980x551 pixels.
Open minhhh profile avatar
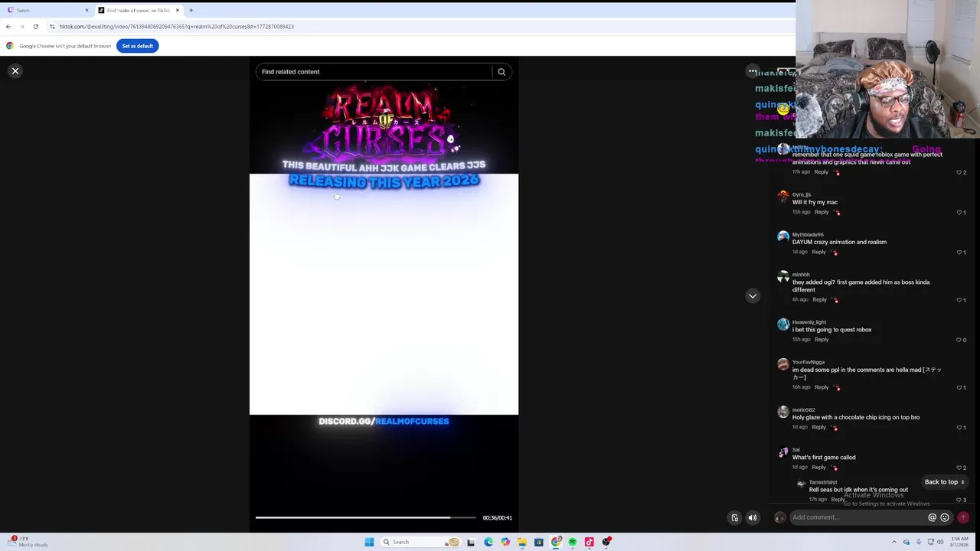(782, 277)
